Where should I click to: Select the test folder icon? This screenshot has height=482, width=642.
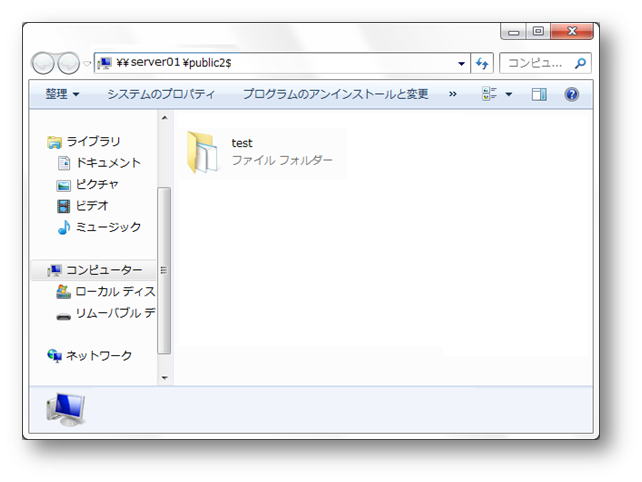coord(202,152)
